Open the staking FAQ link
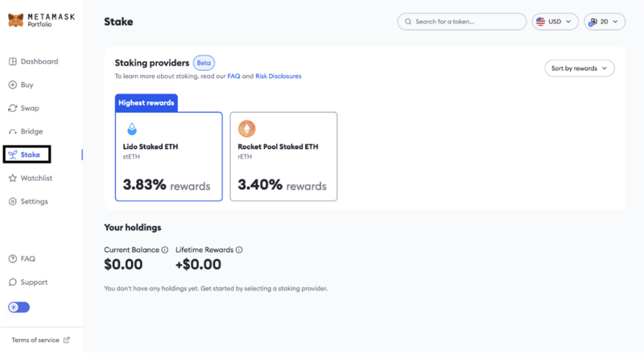This screenshot has width=644, height=355. [233, 76]
